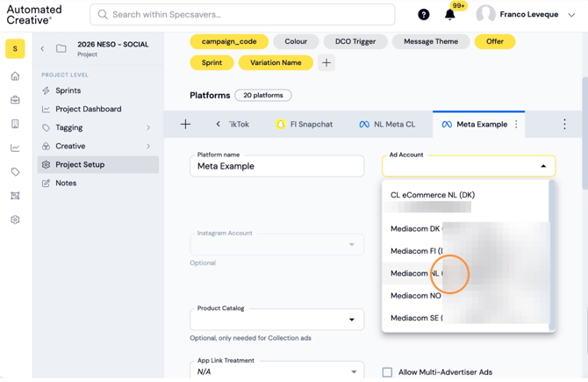Open Notes in project menu

[66, 184]
